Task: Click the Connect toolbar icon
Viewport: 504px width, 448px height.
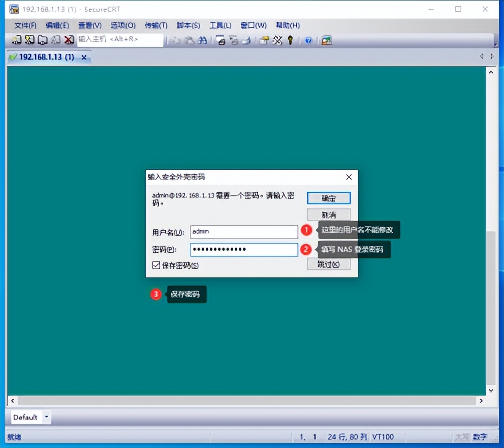Action: [17, 40]
